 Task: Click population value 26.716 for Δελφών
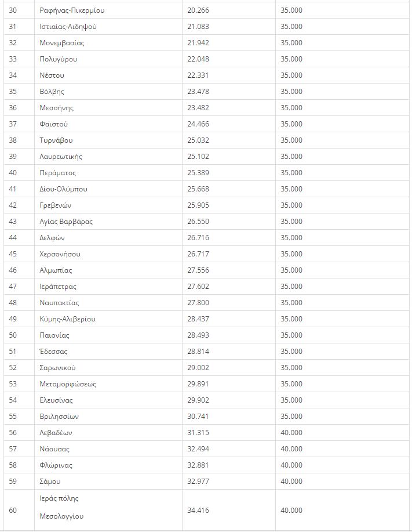tap(198, 237)
